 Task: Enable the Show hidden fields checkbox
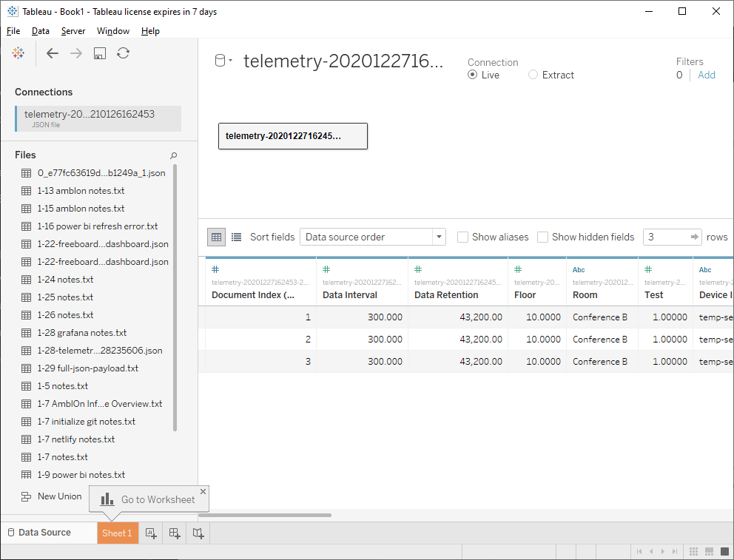click(542, 237)
